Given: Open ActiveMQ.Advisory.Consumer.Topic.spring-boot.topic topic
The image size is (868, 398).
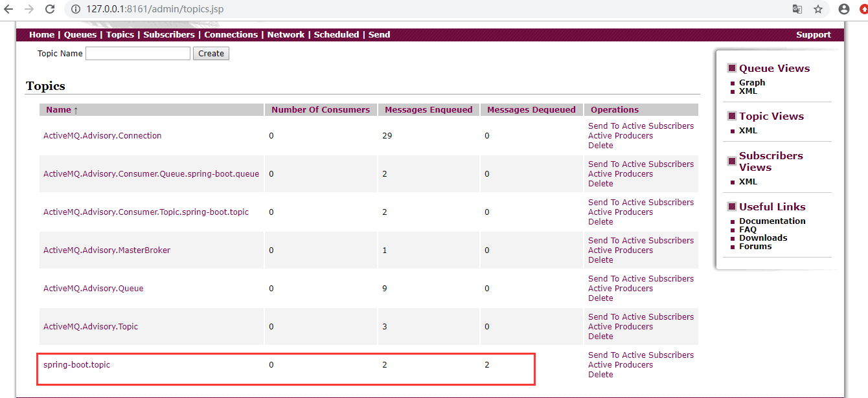Looking at the screenshot, I should coord(146,212).
